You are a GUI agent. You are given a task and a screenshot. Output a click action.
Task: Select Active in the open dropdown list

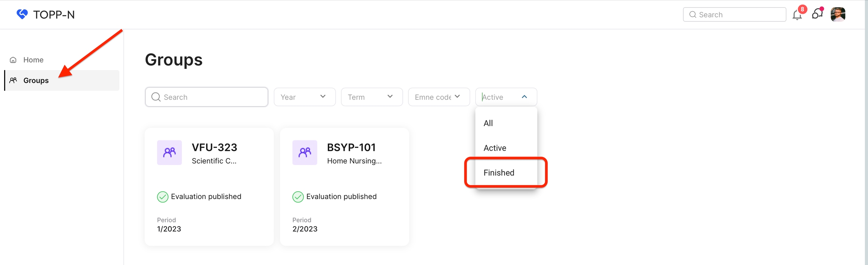click(x=495, y=148)
